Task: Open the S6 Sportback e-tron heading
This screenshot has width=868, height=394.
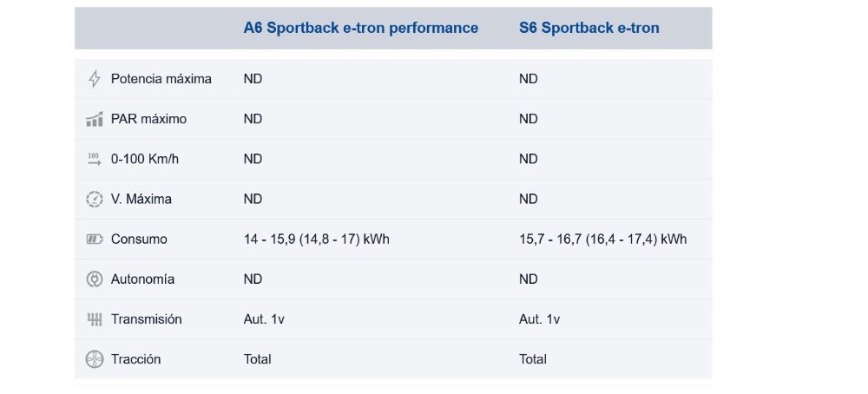Action: (x=589, y=29)
